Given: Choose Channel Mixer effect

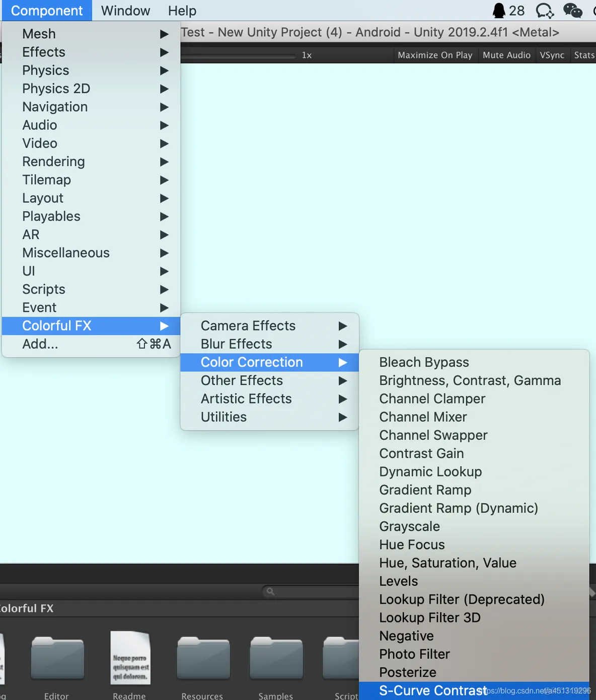Looking at the screenshot, I should [474, 417].
